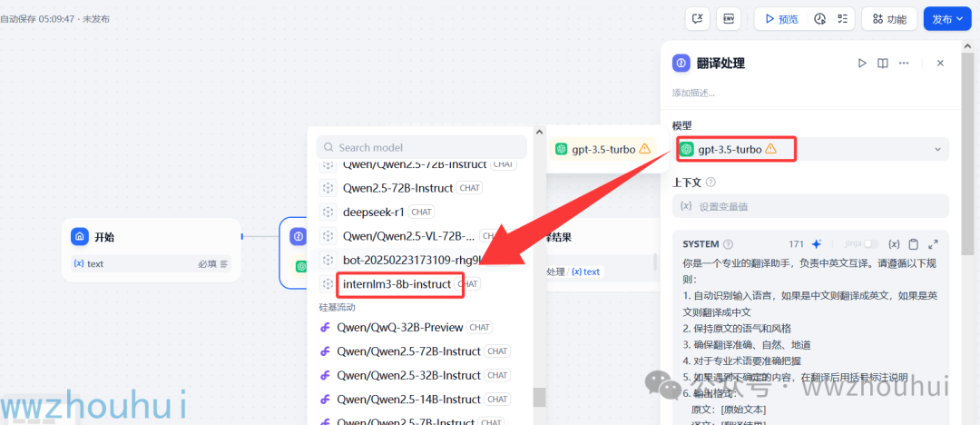The height and width of the screenshot is (425, 980).
Task: Open the gpt-3.5-turbo model selector in the panel
Action: [810, 149]
